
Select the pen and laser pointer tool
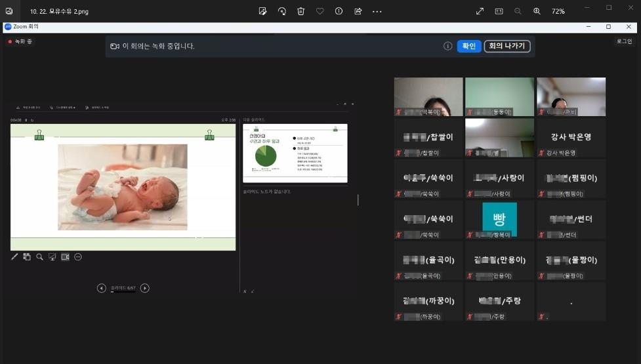coord(14,256)
